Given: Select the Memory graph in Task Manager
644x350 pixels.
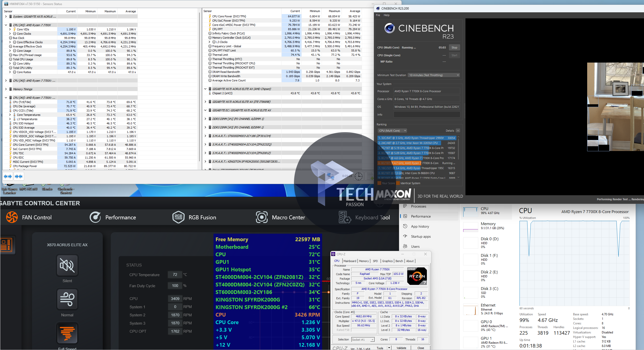Looking at the screenshot, I should tap(470, 227).
